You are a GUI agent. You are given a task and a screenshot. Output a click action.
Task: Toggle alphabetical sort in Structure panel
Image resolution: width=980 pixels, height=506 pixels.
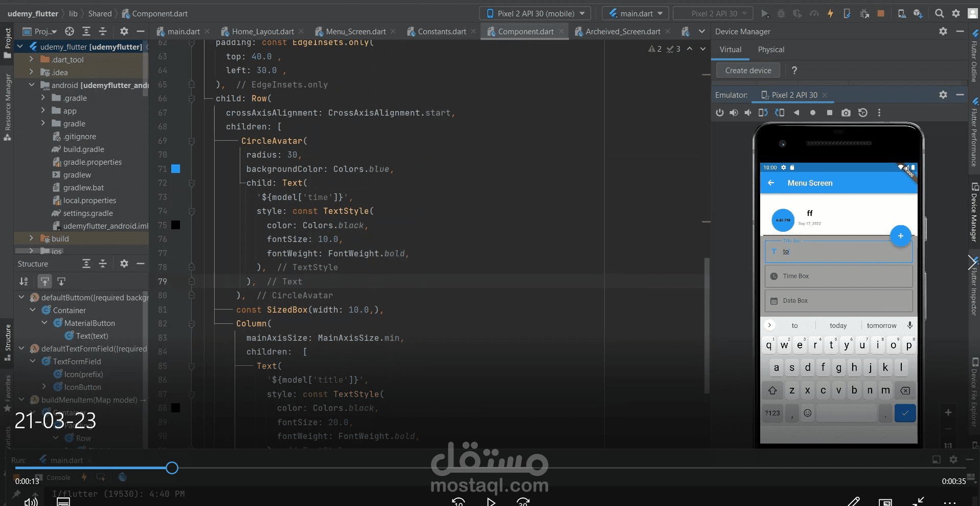[24, 281]
